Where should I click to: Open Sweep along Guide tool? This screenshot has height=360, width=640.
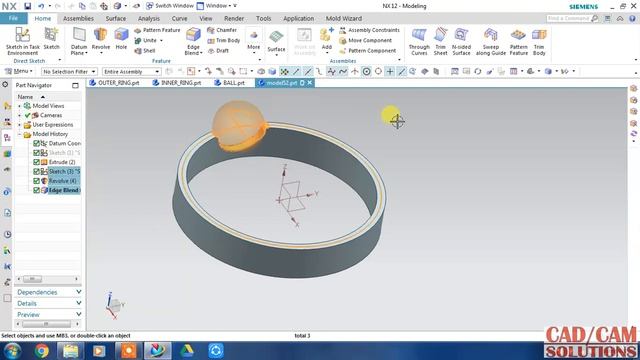(x=491, y=41)
